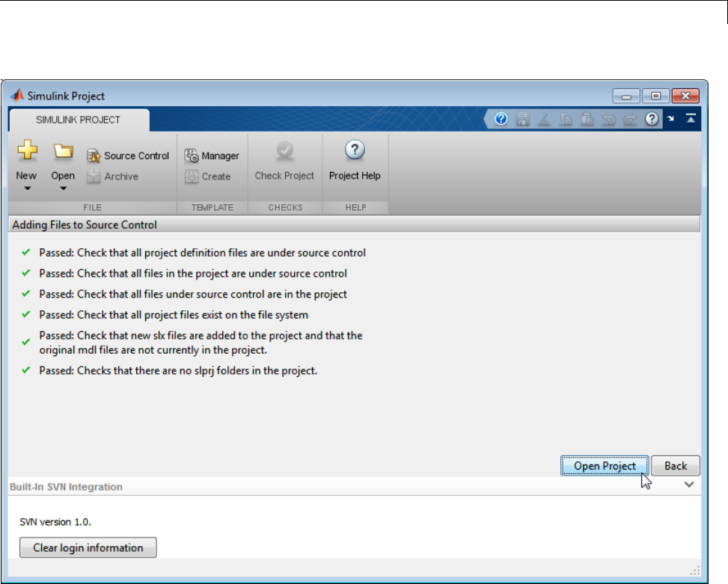Click the Save disk icon in quick access bar
Screen dimensions: 728x584
point(523,119)
